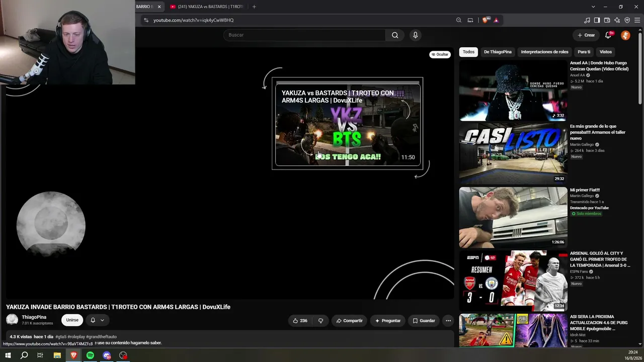
Task: Open ThiagoPina channel name link
Action: 34,317
